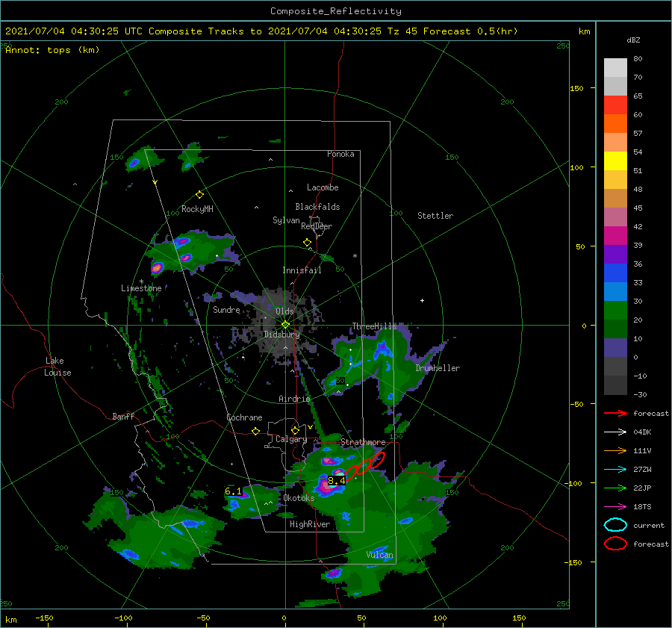This screenshot has width=672, height=628.
Task: Click the 6.1 storm top label
Action: (234, 491)
